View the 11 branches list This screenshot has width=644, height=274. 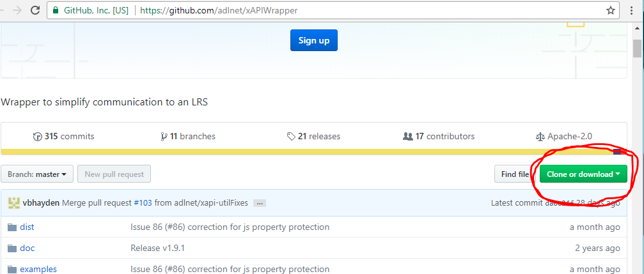pos(188,136)
